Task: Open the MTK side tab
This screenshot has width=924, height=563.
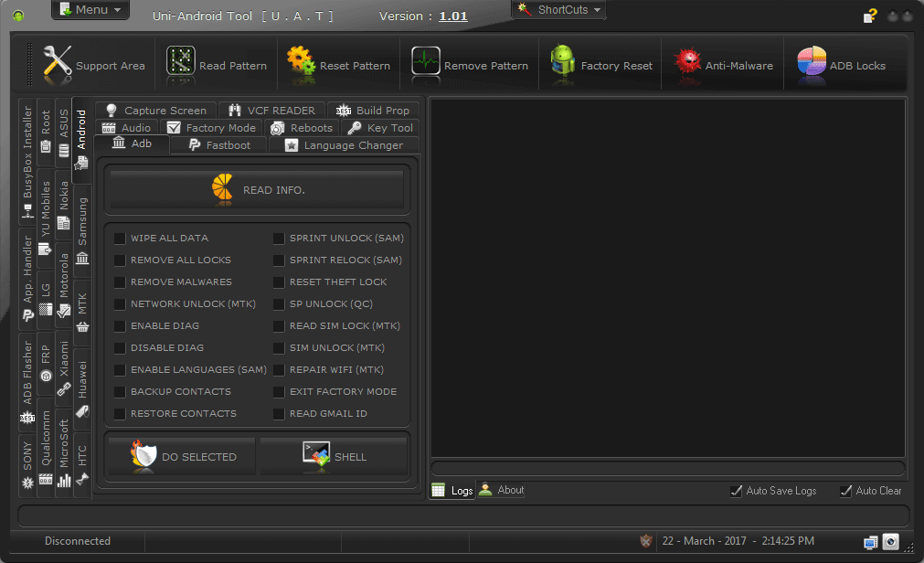Action: [x=82, y=313]
